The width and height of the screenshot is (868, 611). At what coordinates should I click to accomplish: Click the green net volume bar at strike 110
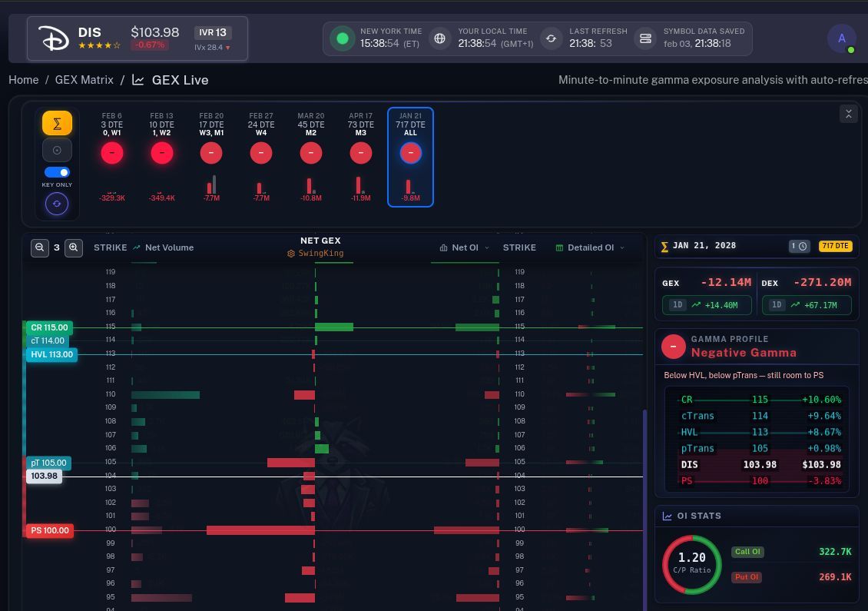(165, 395)
